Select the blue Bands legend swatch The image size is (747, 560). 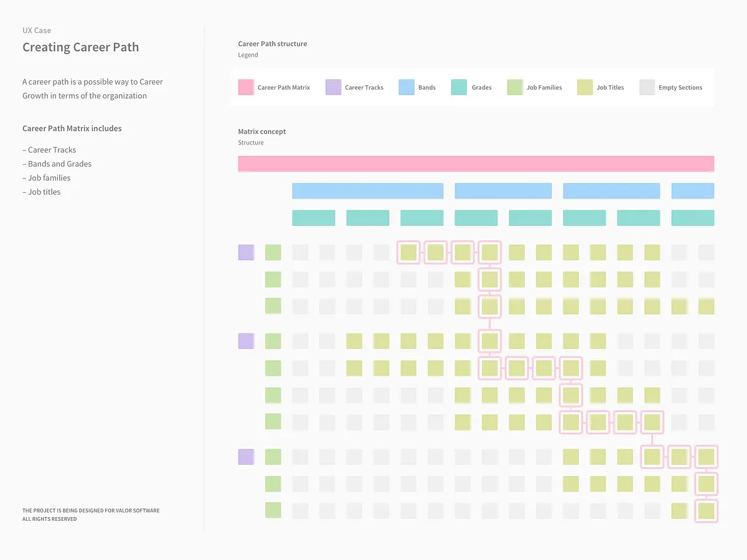[x=406, y=87]
